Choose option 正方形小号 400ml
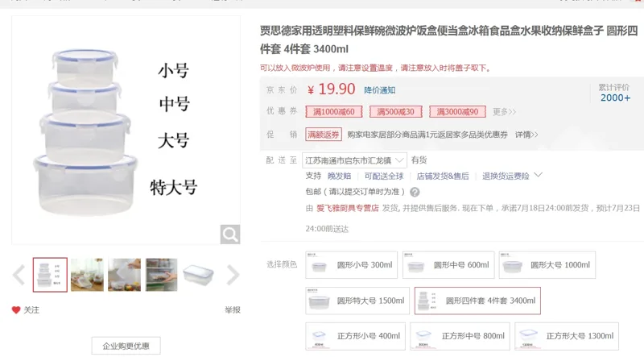 pyautogui.click(x=355, y=336)
